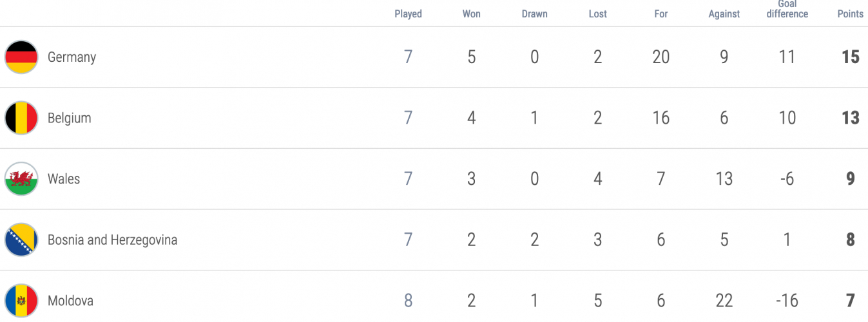
Task: Sort by the Against column header
Action: [x=724, y=14]
